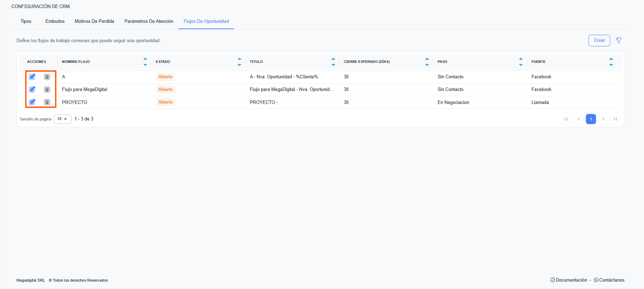Open the filter funnel icon
Screen dimensions: 644x289
(x=619, y=40)
